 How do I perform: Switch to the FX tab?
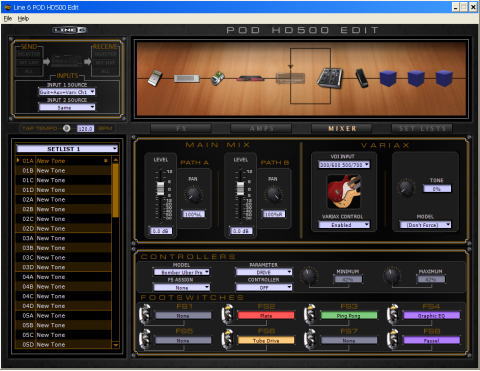tap(181, 128)
